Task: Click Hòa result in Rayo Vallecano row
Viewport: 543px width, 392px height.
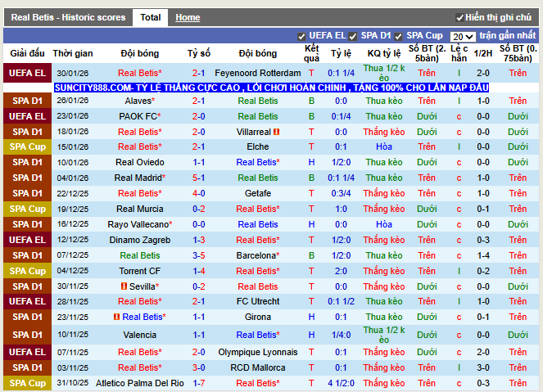Action: tap(383, 224)
